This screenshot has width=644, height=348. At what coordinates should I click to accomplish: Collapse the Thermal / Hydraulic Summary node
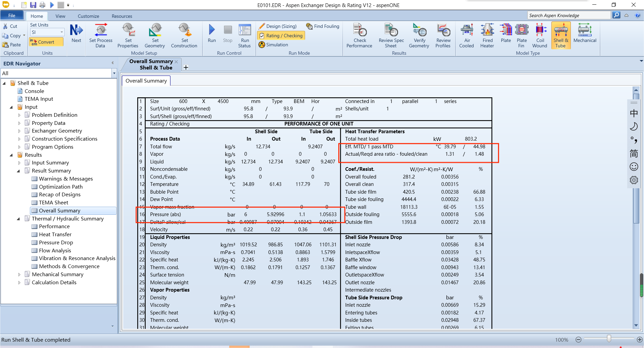point(18,219)
